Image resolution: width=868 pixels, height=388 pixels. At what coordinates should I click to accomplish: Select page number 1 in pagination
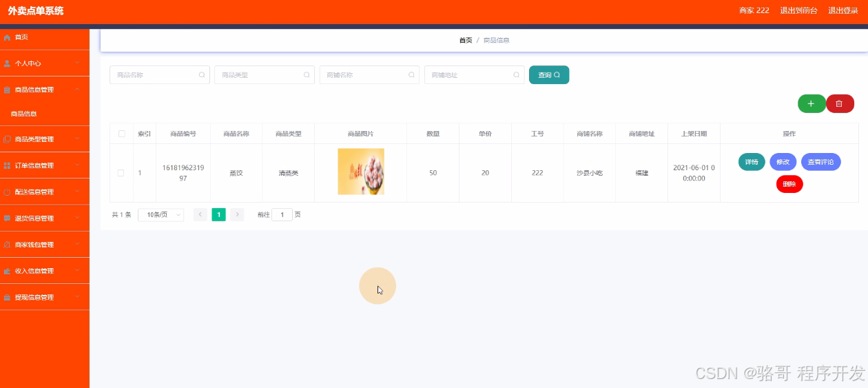218,215
